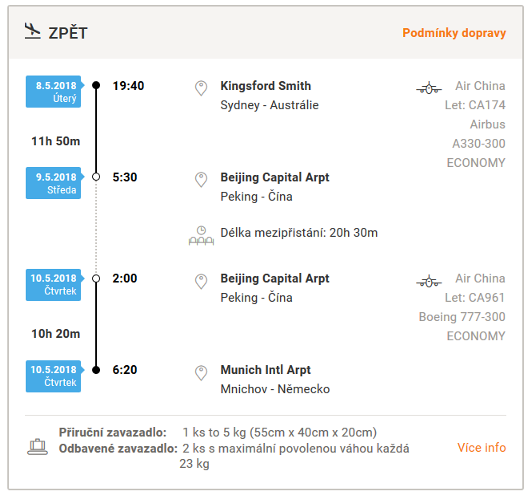Click the pin icon at Beijing departure 2:00
531x494 pixels.
point(201,281)
